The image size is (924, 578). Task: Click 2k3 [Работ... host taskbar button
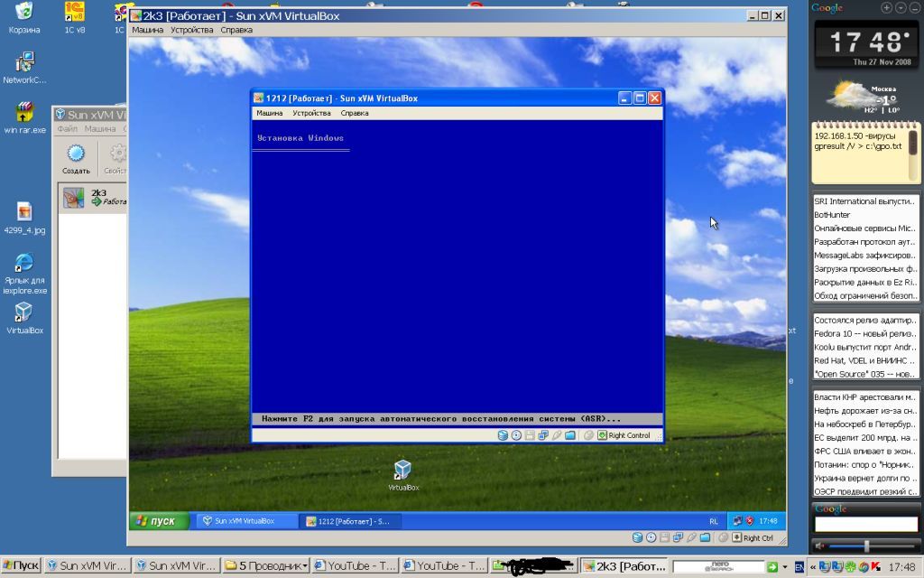coord(624,565)
